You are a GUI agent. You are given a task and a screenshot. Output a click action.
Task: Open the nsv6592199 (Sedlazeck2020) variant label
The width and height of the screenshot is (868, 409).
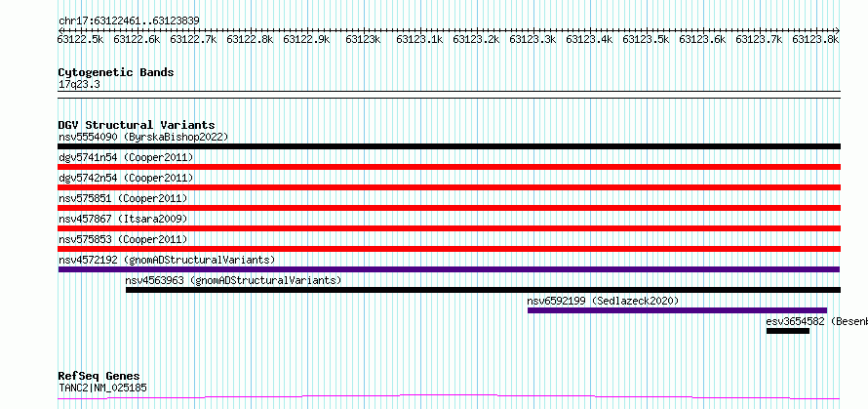pos(603,301)
